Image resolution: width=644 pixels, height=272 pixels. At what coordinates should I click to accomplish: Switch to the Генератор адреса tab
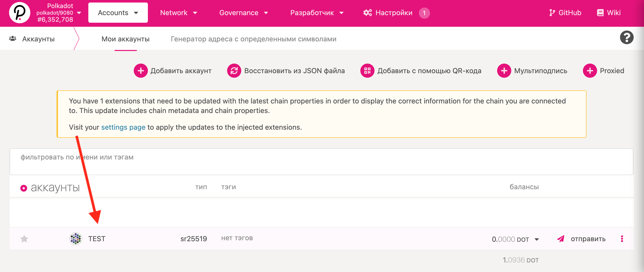(253, 39)
